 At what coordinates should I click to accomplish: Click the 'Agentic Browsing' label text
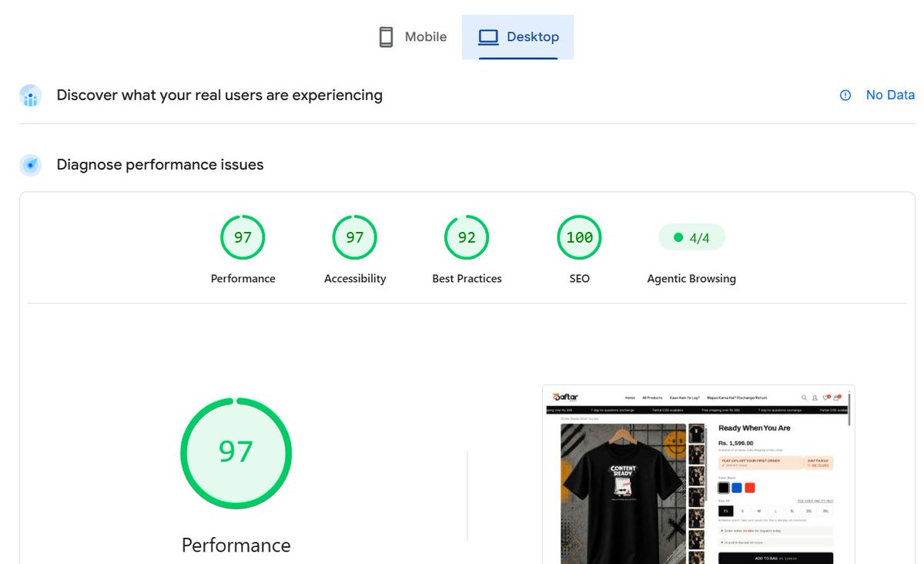point(691,279)
